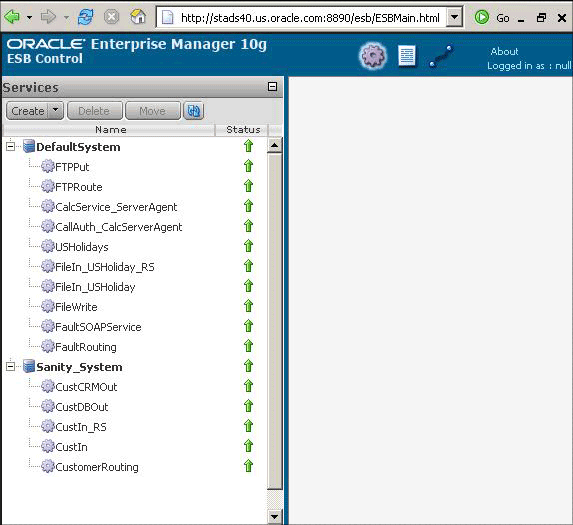Screen dimensions: 573x525
Task: Select the FaultSOAPService service
Action: [98, 327]
